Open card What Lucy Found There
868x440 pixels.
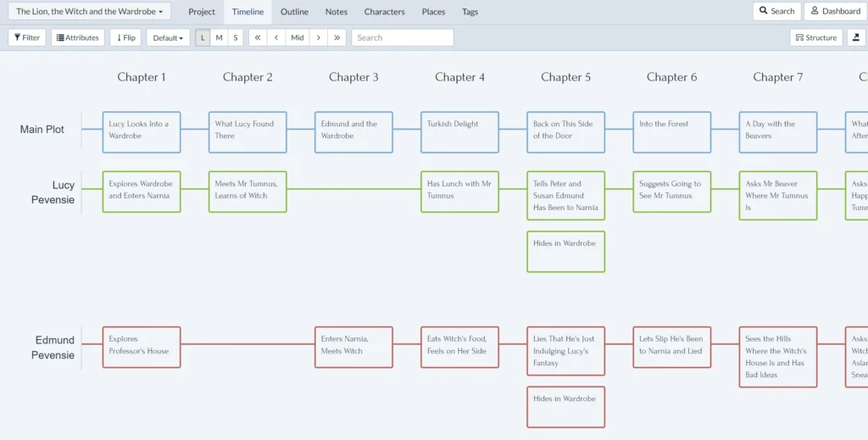click(x=248, y=132)
